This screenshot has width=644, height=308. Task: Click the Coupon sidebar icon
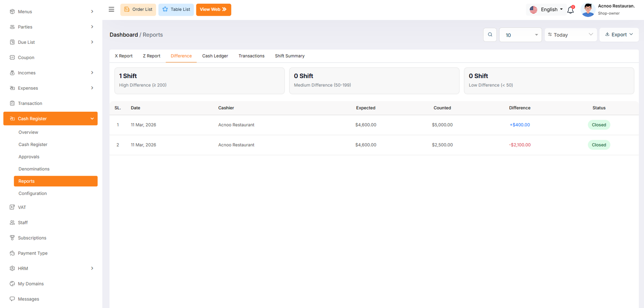(x=12, y=57)
